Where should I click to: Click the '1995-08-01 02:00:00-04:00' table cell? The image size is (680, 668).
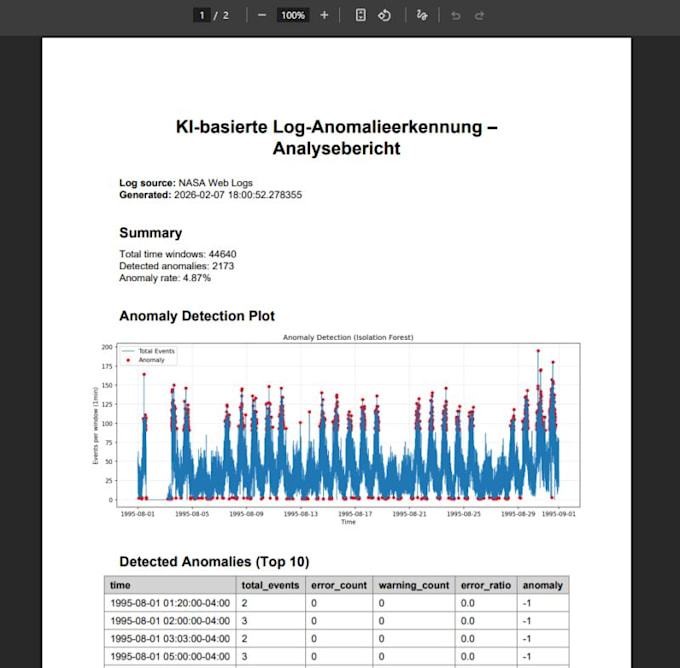(x=170, y=621)
